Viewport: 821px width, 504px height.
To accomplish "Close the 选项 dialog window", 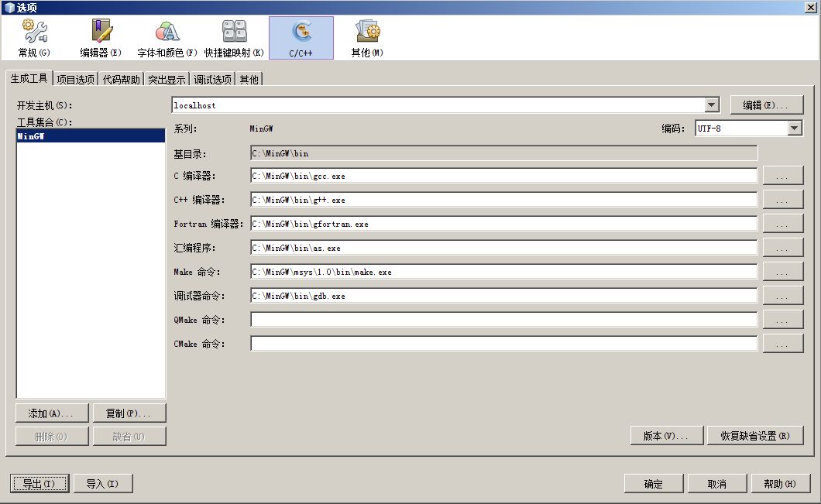I will [x=810, y=7].
